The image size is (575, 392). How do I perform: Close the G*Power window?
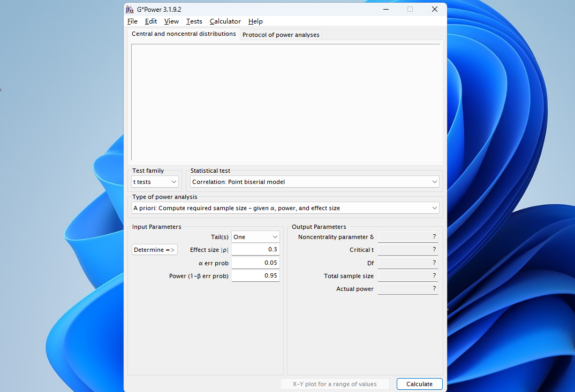pyautogui.click(x=435, y=9)
